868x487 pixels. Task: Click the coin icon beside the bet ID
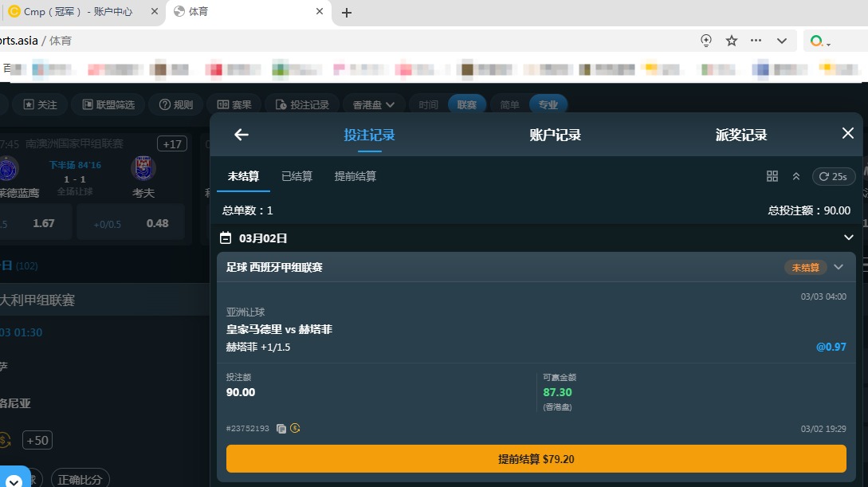click(293, 428)
